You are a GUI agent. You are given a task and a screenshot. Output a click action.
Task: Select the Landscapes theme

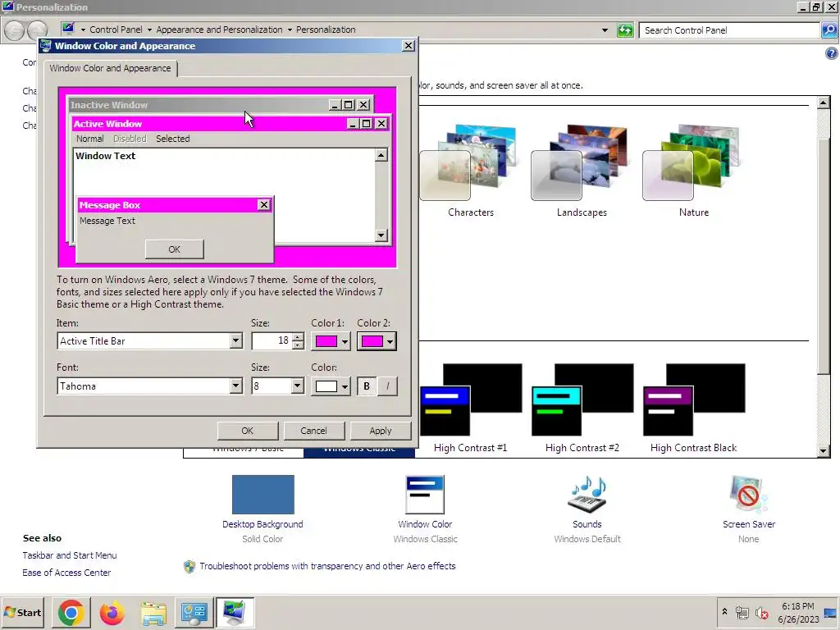[582, 171]
